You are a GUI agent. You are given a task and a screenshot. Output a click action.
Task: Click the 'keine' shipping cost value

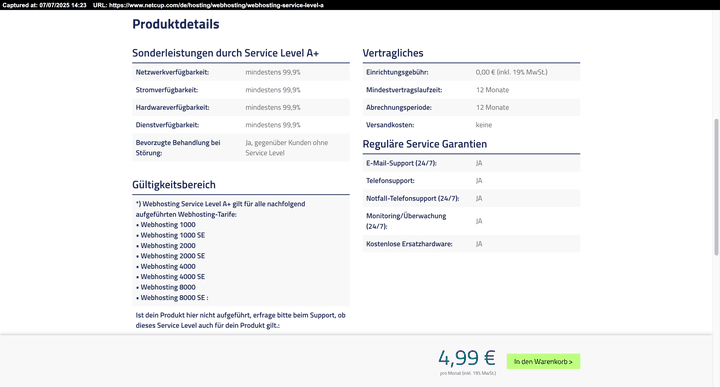(484, 125)
